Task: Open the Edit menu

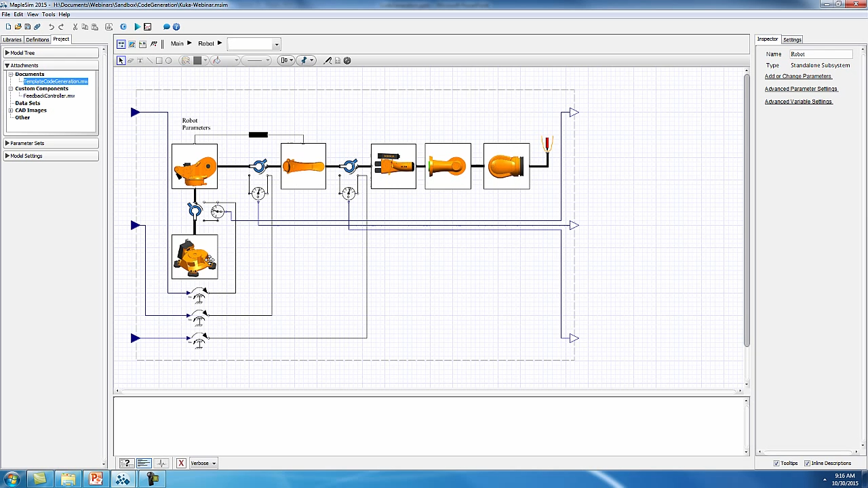Action: (x=18, y=14)
